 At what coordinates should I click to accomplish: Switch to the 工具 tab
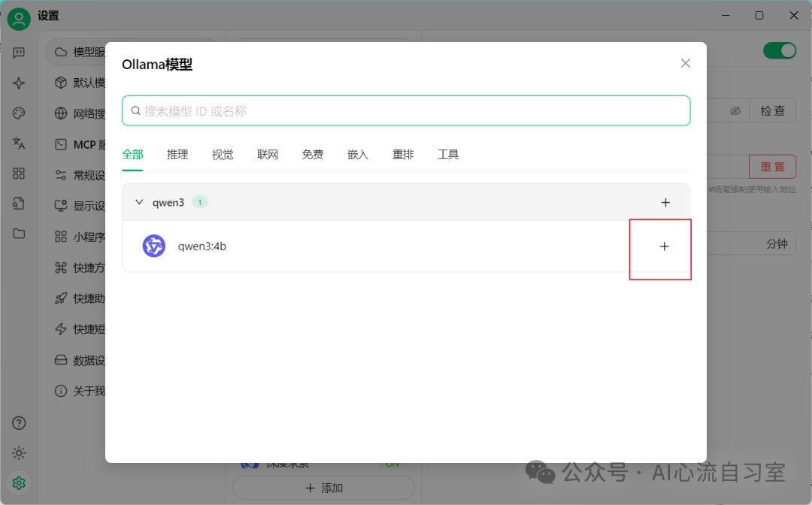click(x=448, y=154)
